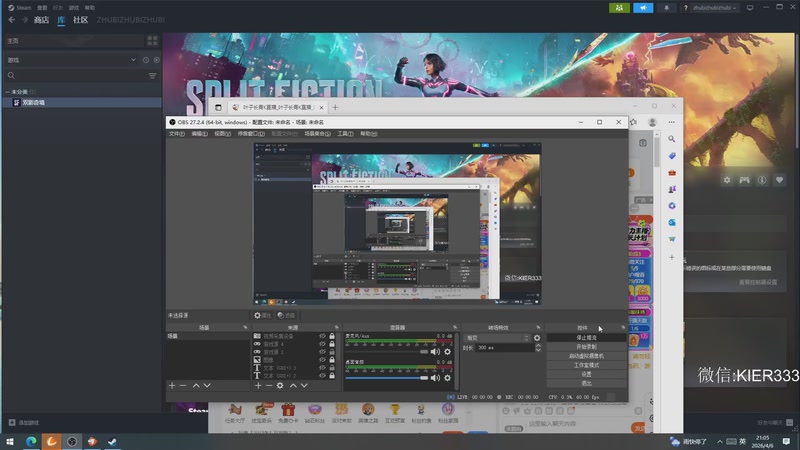The width and height of the screenshot is (800, 450).
Task: Open the 编辑(E) menu in OBS
Action: (x=199, y=134)
